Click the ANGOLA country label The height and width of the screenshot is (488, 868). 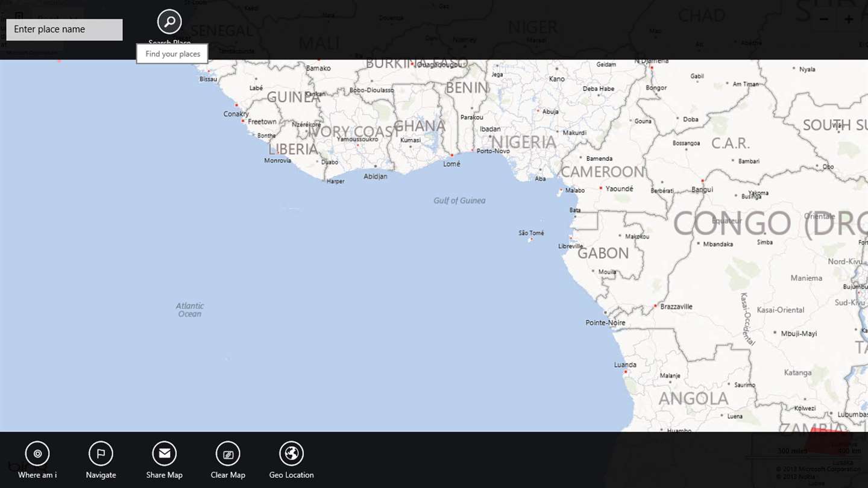coord(693,399)
